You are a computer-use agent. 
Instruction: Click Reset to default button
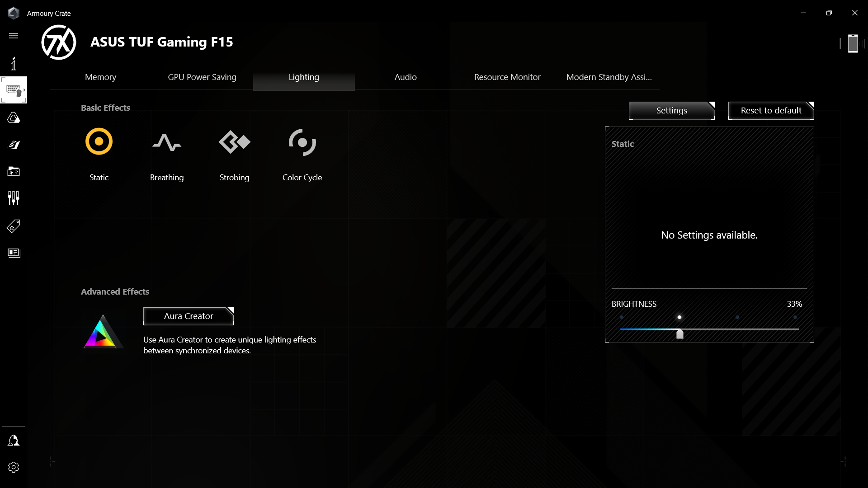click(x=771, y=110)
